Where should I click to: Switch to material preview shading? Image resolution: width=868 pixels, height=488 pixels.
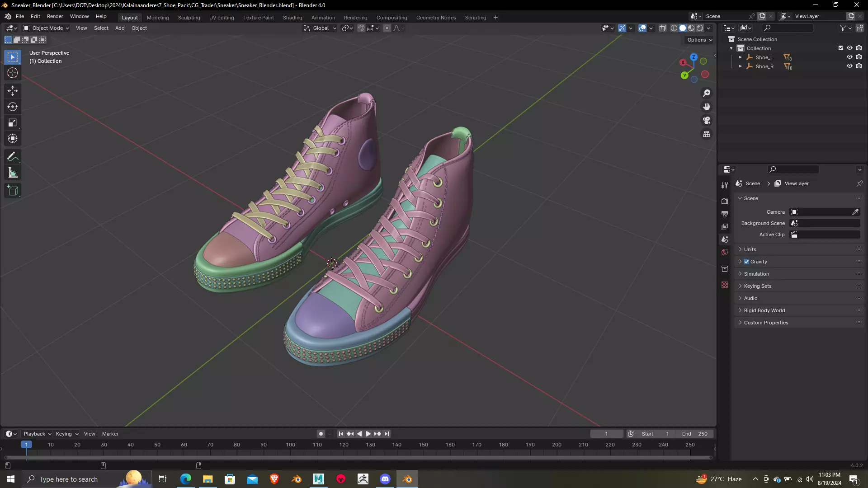(691, 28)
